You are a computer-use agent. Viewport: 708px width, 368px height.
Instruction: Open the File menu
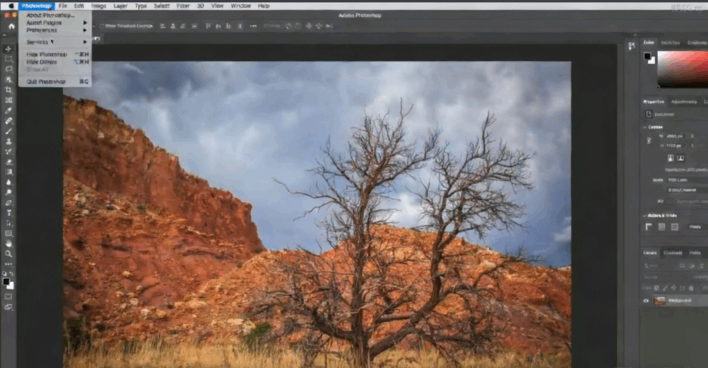tap(63, 6)
